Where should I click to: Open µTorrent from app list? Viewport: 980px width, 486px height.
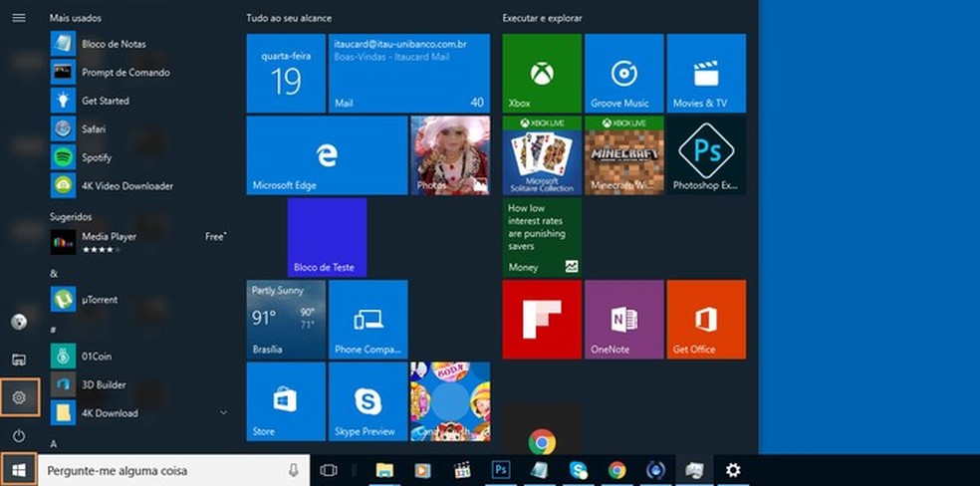click(x=138, y=299)
